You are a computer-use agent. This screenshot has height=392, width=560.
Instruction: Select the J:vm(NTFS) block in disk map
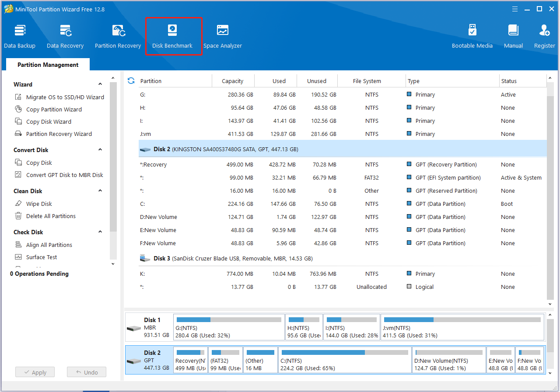[462, 327]
